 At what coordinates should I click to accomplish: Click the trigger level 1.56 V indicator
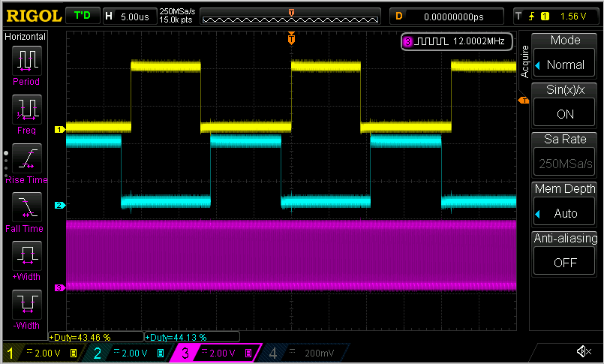555,16
